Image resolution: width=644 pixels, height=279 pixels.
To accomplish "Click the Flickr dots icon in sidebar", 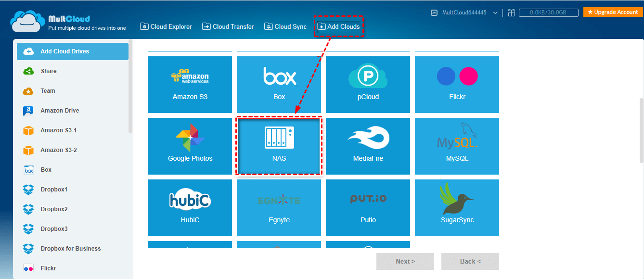I will (x=28, y=268).
